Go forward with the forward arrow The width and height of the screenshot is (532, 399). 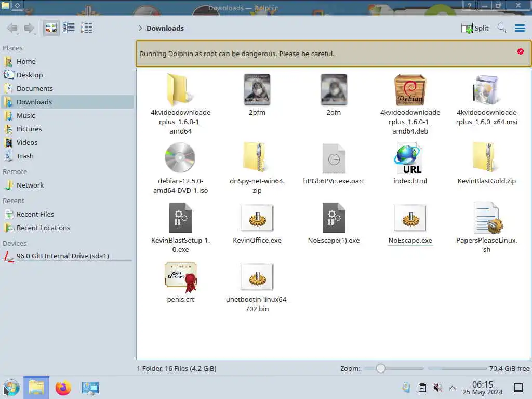pos(30,28)
